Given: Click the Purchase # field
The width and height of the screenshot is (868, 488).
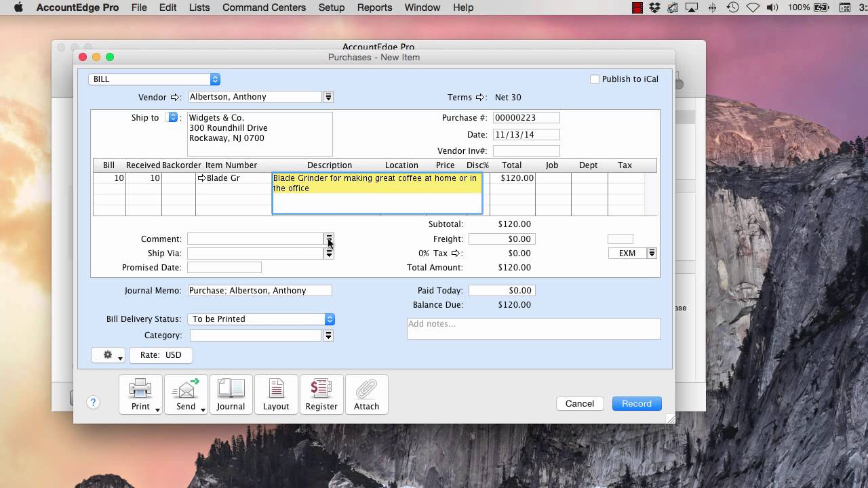Looking at the screenshot, I should pyautogui.click(x=526, y=118).
